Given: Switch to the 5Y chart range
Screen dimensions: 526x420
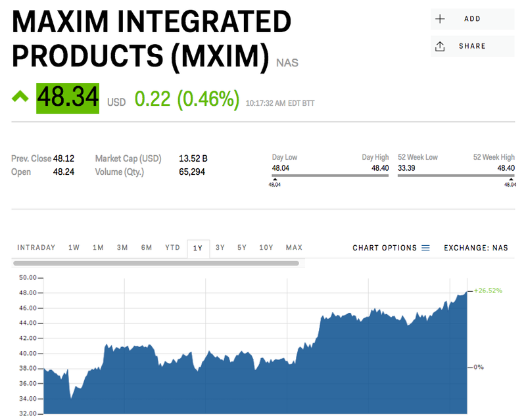Looking at the screenshot, I should point(242,248).
